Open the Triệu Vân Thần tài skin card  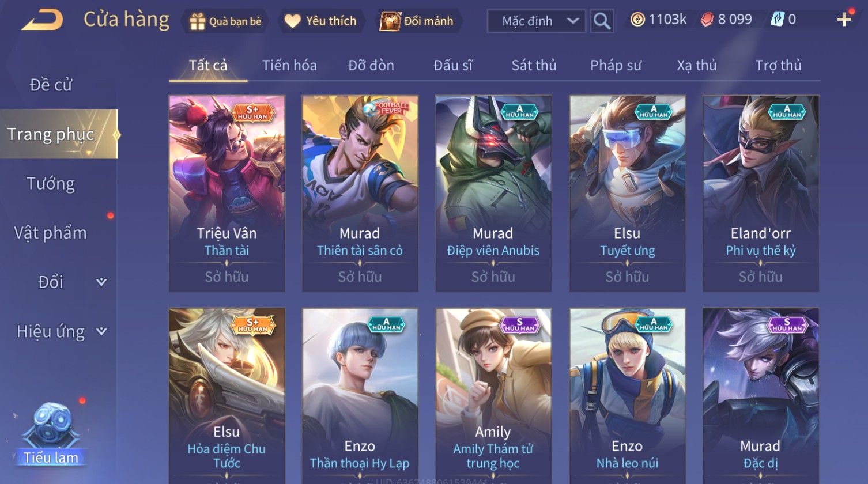(227, 194)
